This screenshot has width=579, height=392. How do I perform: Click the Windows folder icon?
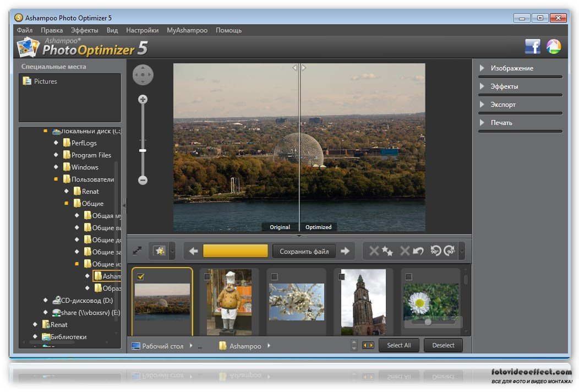point(67,167)
